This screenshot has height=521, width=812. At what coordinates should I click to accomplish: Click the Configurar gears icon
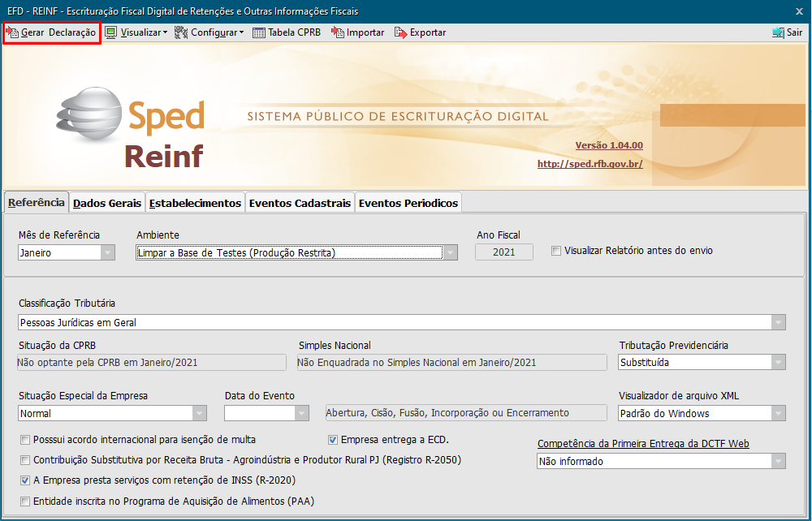(181, 32)
